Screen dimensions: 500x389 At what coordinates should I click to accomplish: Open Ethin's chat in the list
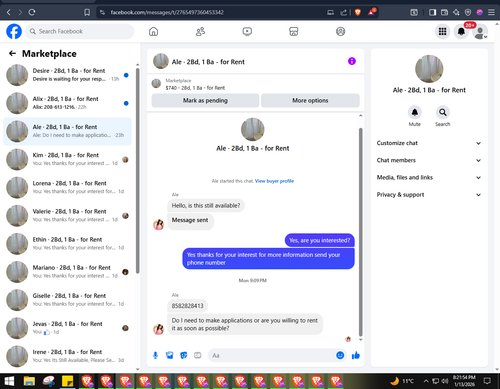click(x=67, y=244)
